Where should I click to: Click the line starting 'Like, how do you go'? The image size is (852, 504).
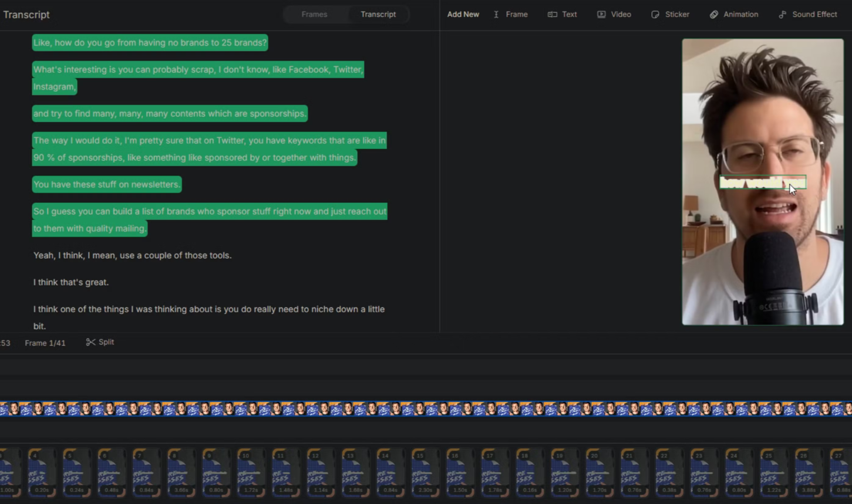click(150, 42)
